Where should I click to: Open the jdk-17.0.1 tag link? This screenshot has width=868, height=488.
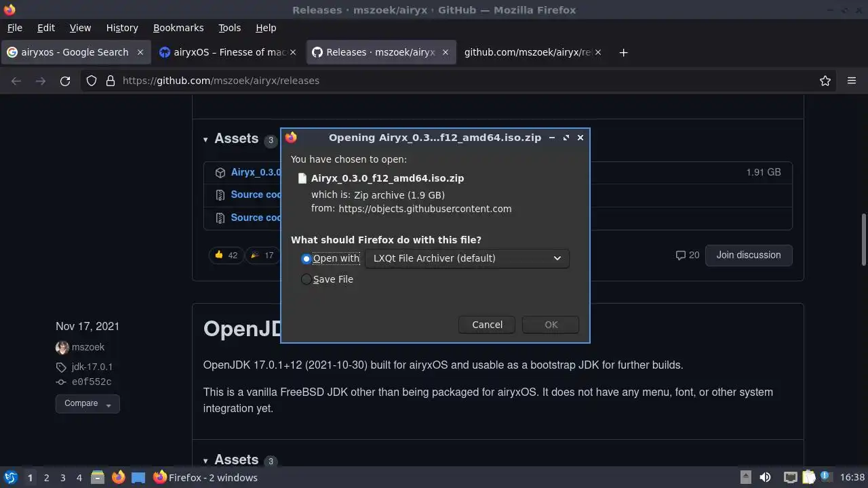92,367
